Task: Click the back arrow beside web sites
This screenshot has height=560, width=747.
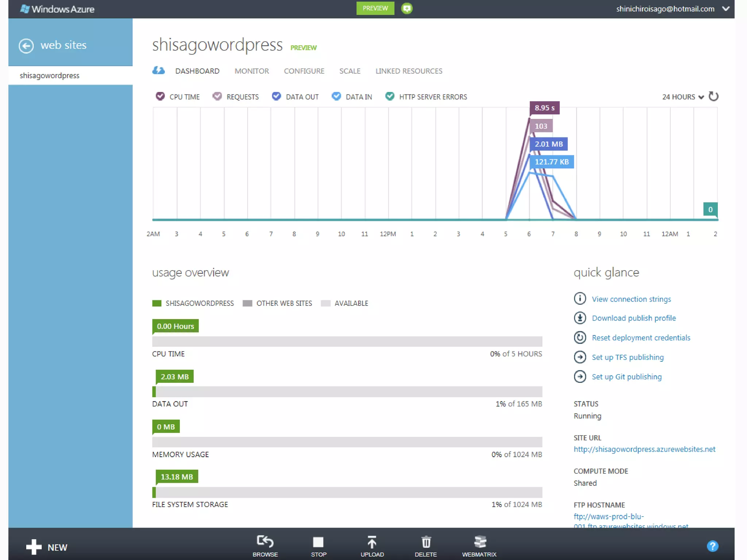Action: (26, 46)
